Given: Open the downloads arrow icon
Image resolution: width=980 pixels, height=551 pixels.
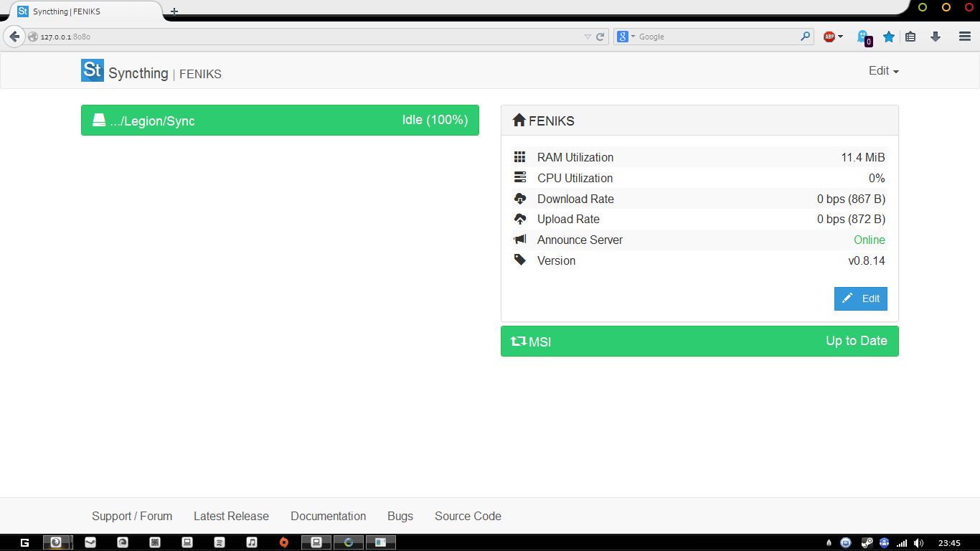Looking at the screenshot, I should click(936, 37).
